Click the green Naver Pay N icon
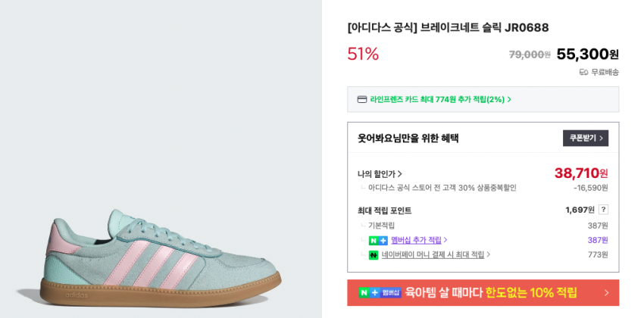Image resolution: width=644 pixels, height=318 pixels. [374, 255]
